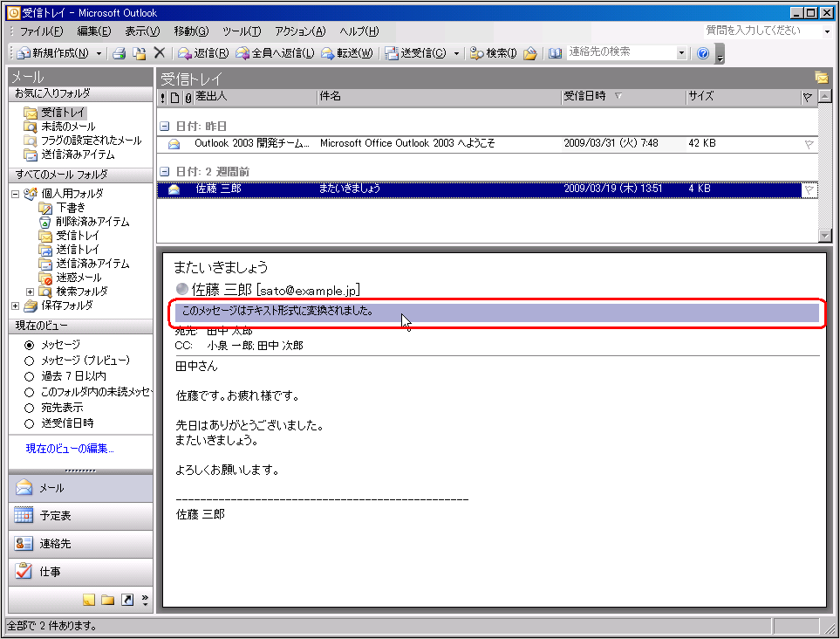Viewport: 840px width, 639px height.
Task: Open the 新規作成 dropdown arrow
Action: [x=99, y=53]
